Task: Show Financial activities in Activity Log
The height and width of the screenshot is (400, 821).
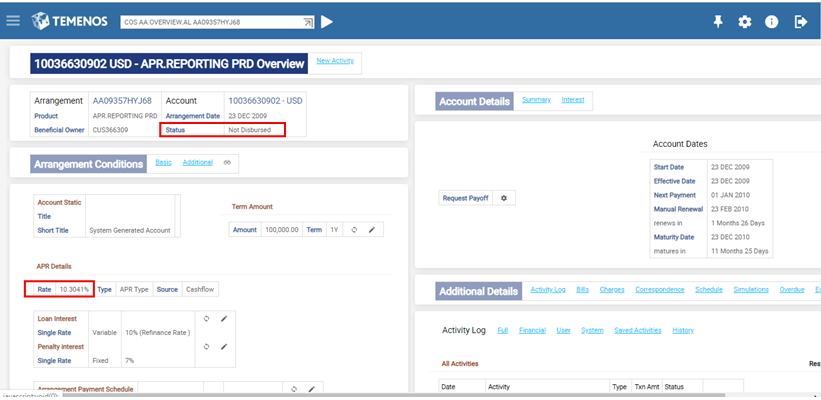Action: pyautogui.click(x=533, y=330)
